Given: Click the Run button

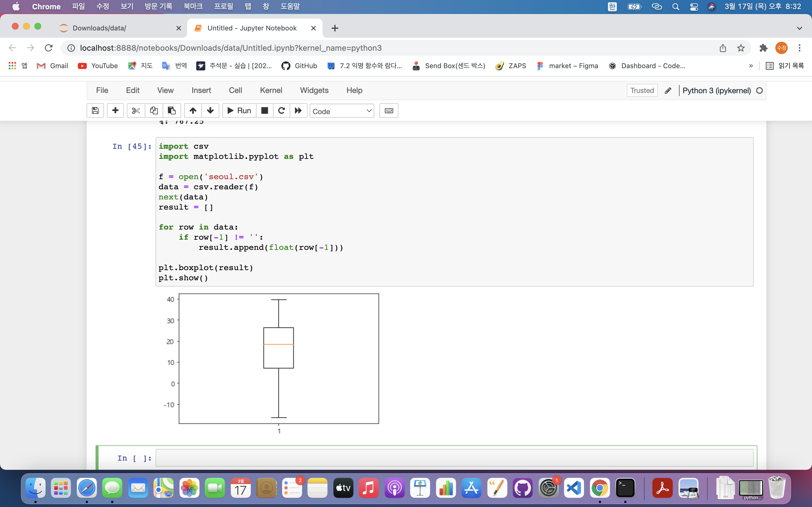Looking at the screenshot, I should (x=239, y=111).
